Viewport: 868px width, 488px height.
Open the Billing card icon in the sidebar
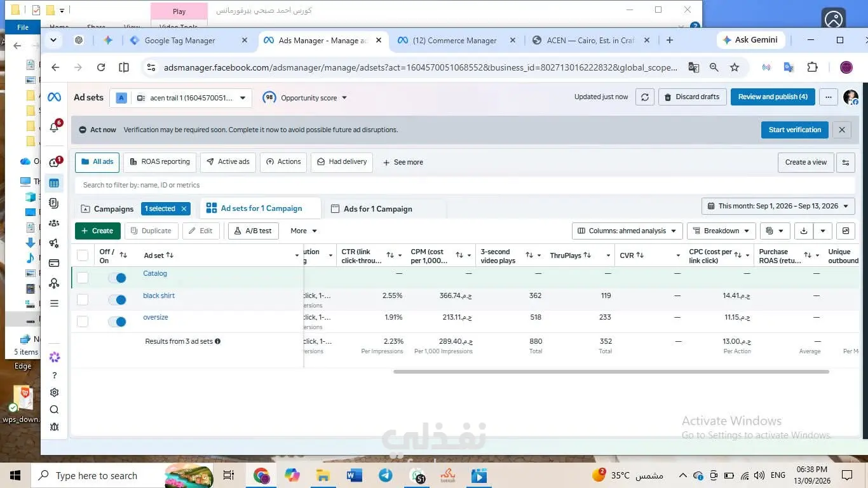(x=54, y=263)
